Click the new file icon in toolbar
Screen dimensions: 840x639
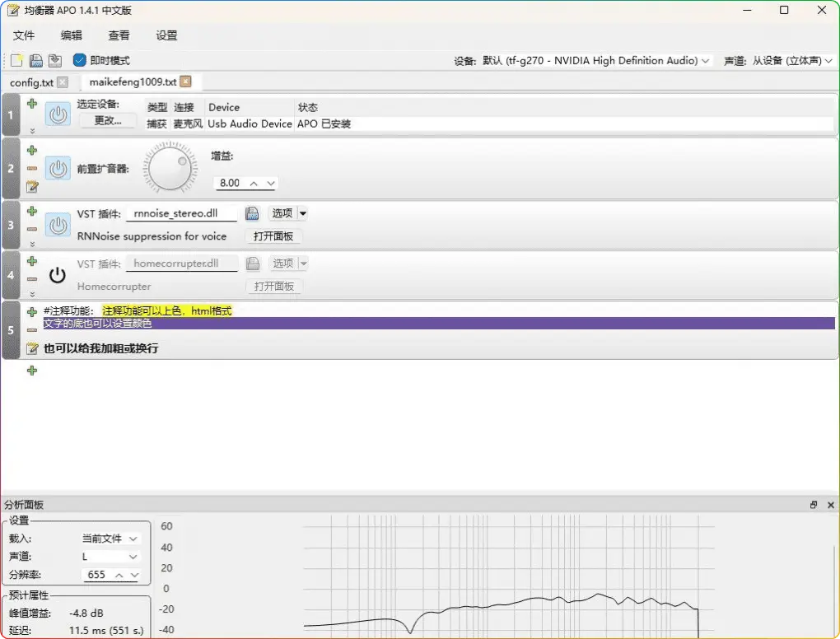point(16,60)
